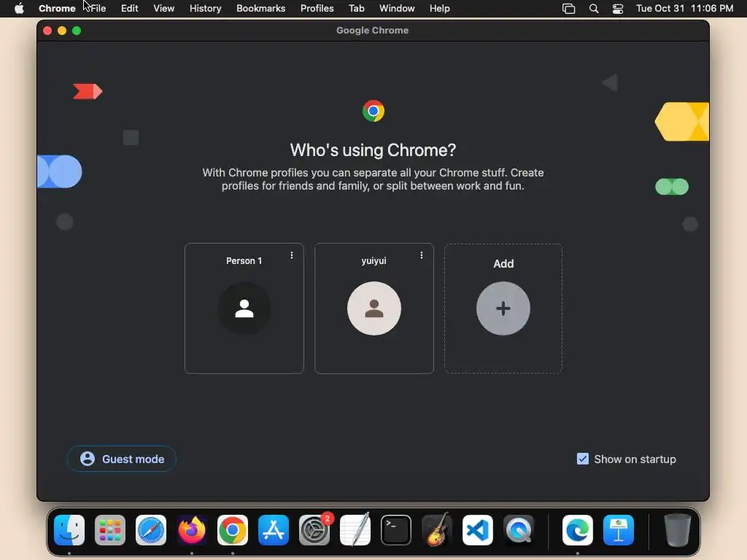Screen dimensions: 747x560
Task: Click Google Chrome icon in the Dock
Action: [233, 529]
